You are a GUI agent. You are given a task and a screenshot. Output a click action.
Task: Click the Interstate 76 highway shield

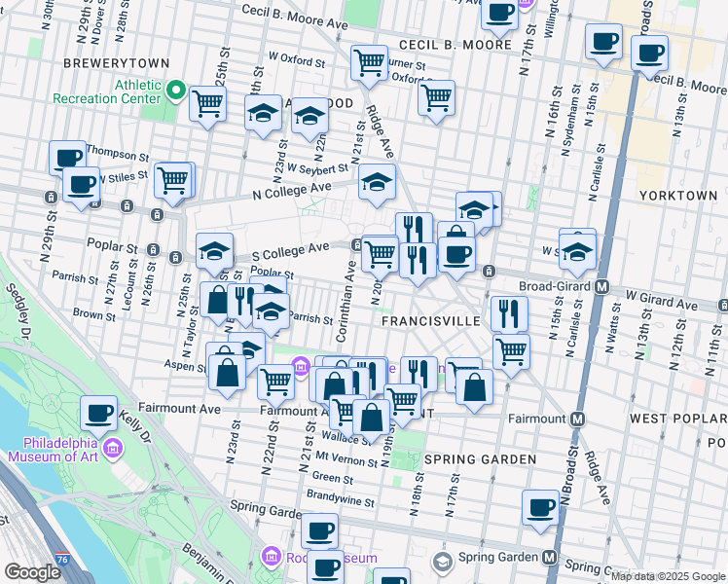coord(62,558)
